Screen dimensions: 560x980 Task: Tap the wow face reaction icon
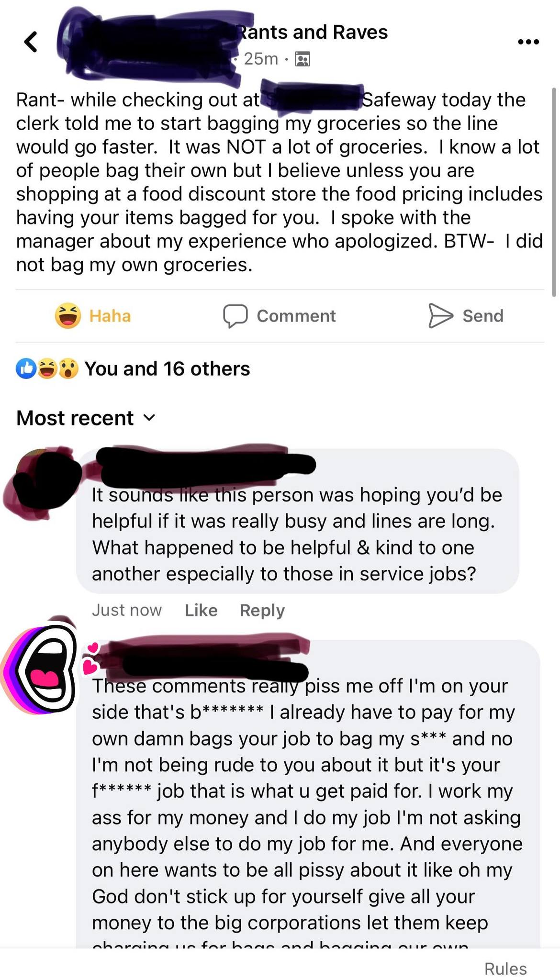(68, 369)
